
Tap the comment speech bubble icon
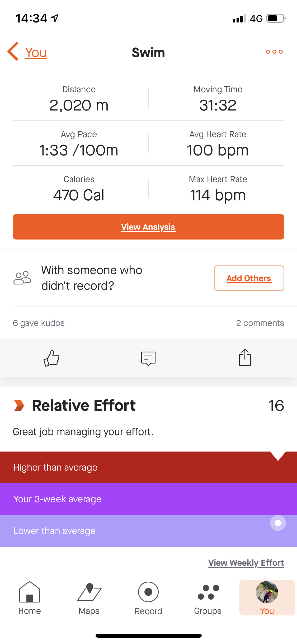(148, 358)
